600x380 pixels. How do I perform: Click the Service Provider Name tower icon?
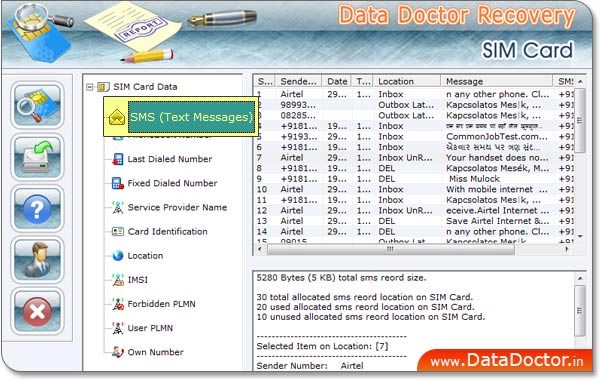point(118,207)
